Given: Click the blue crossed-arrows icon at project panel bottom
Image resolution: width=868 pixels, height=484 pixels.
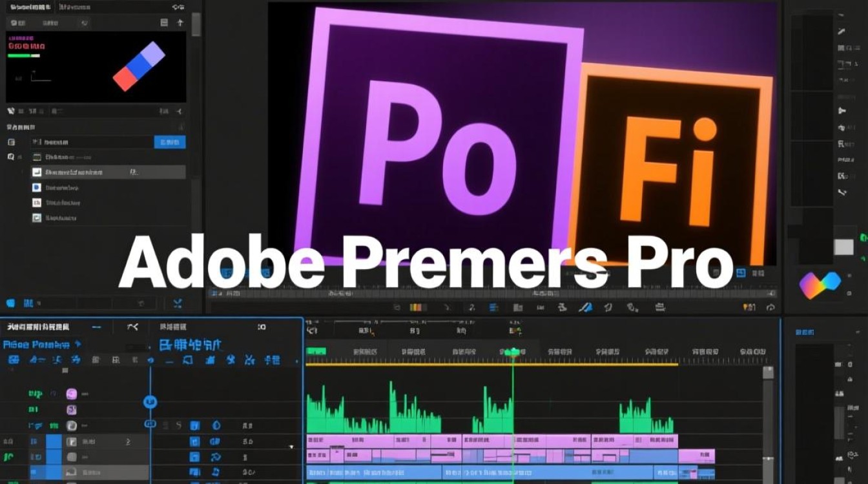Looking at the screenshot, I should click(178, 303).
